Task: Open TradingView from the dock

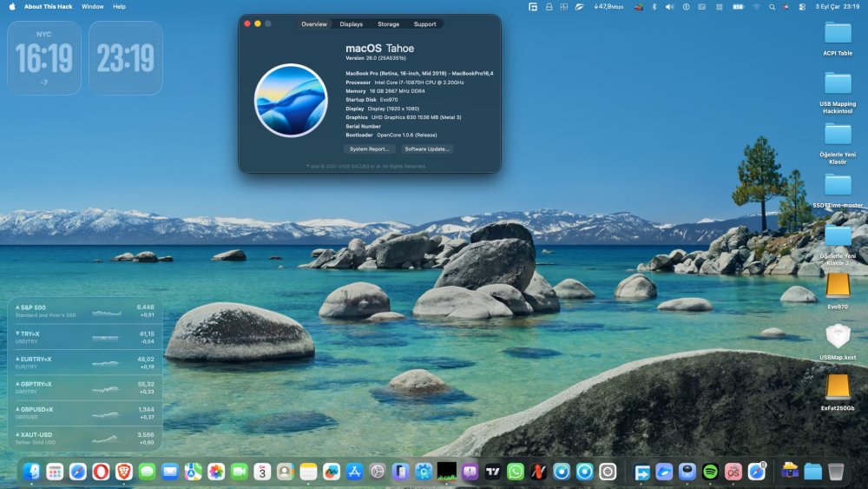Action: coord(493,472)
